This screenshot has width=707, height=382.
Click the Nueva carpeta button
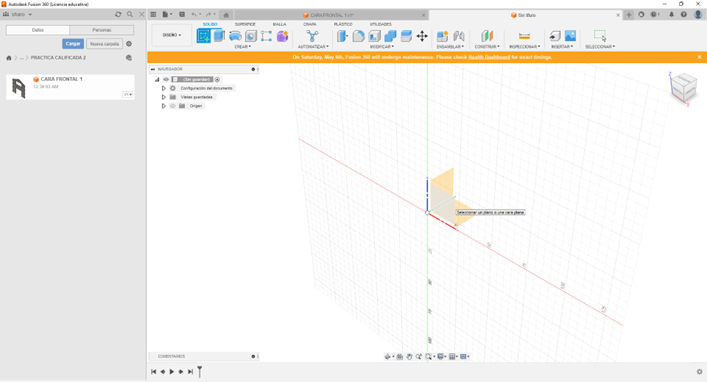coord(105,44)
